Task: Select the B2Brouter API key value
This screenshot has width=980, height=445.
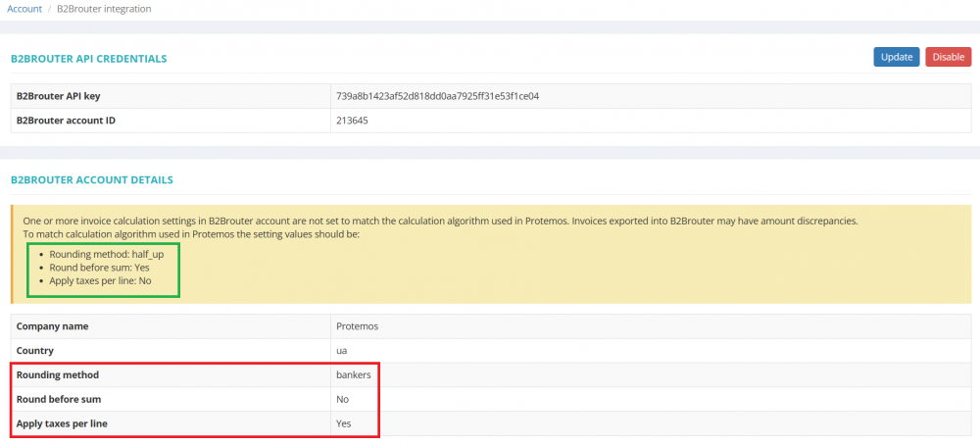Action: tap(437, 96)
